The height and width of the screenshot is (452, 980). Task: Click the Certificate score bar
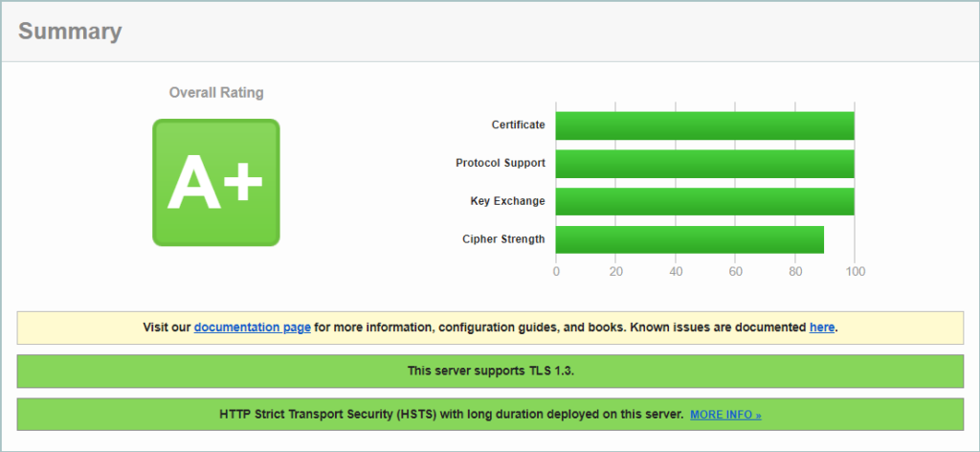[x=704, y=125]
